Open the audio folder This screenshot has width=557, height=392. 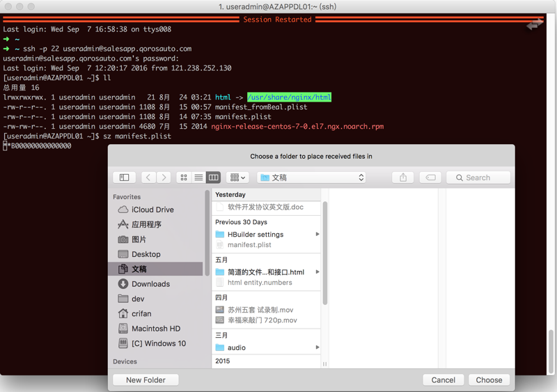click(x=266, y=347)
